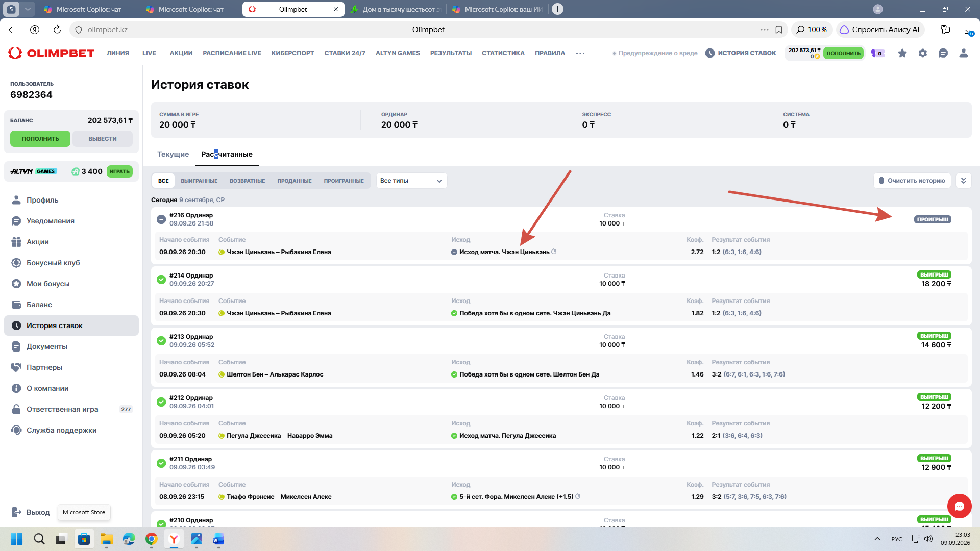Click the purple bonus counter icon in header
The width and height of the screenshot is (980, 551).
(x=877, y=53)
